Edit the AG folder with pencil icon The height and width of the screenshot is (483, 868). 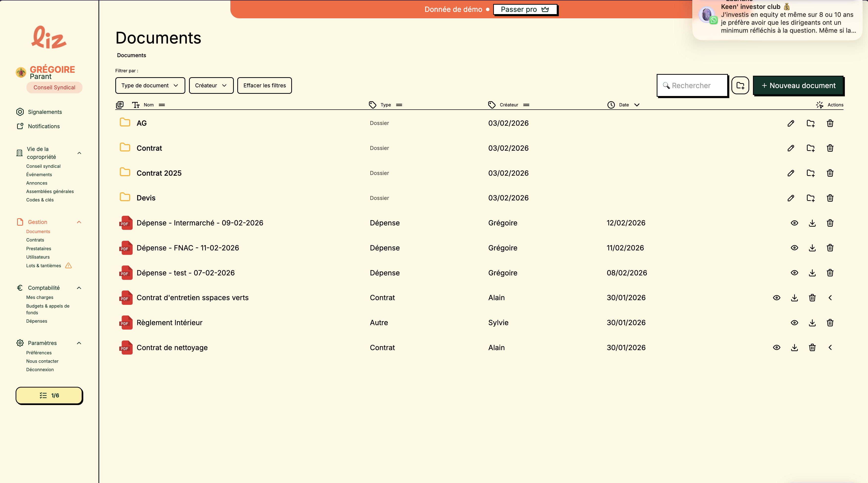[791, 123]
